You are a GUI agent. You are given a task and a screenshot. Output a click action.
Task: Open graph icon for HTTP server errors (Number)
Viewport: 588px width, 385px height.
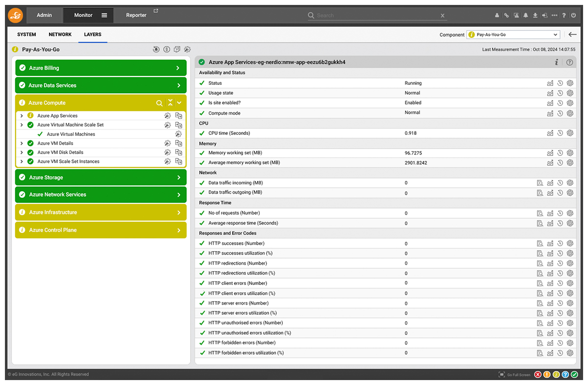point(550,303)
